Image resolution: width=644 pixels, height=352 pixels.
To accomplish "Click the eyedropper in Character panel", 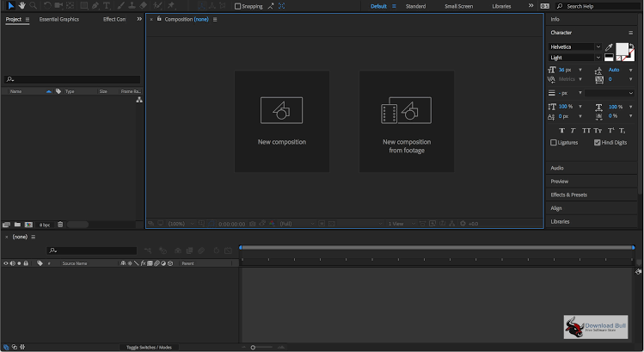I will tap(609, 46).
